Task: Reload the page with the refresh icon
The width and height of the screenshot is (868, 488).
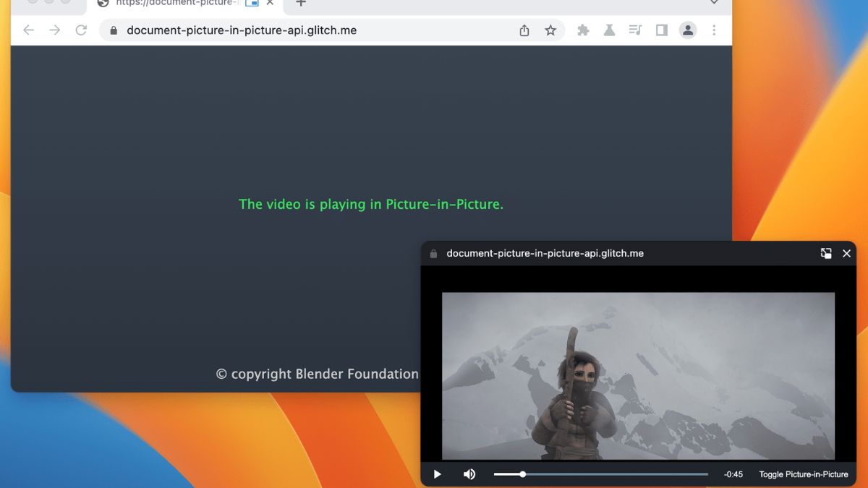Action: click(x=81, y=30)
